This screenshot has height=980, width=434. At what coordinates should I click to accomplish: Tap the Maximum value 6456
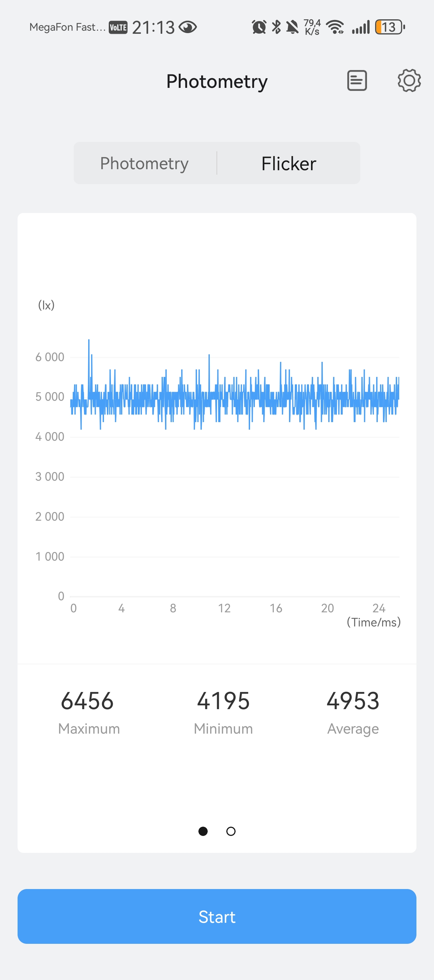tap(87, 701)
